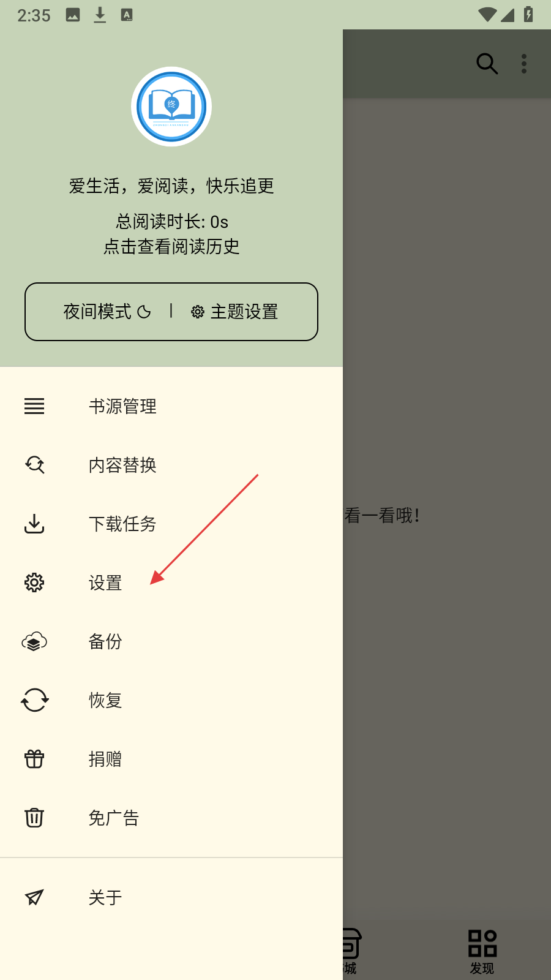Viewport: 551px width, 980px height.
Task: Click the 免广告 trash icon
Action: click(34, 818)
